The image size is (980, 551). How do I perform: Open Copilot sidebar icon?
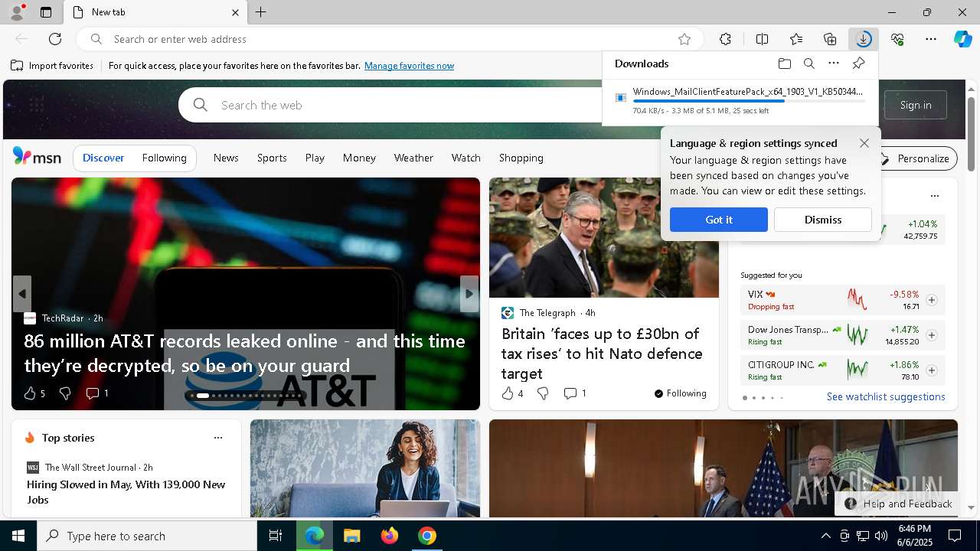(x=963, y=39)
